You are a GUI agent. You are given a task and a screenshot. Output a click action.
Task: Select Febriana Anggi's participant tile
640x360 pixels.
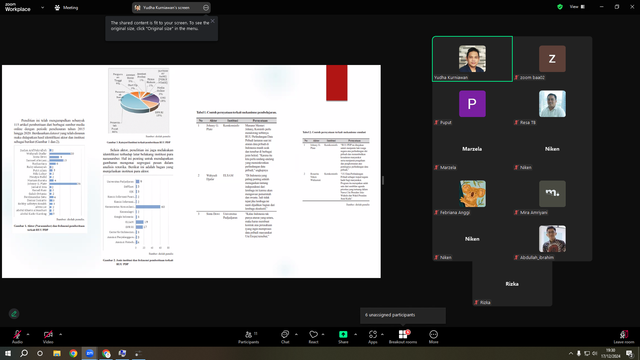472,193
